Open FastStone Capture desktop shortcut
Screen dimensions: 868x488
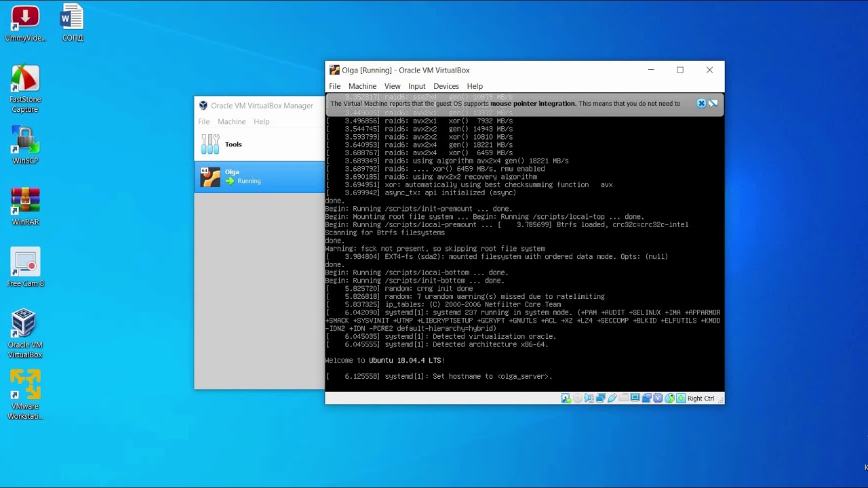(x=25, y=89)
